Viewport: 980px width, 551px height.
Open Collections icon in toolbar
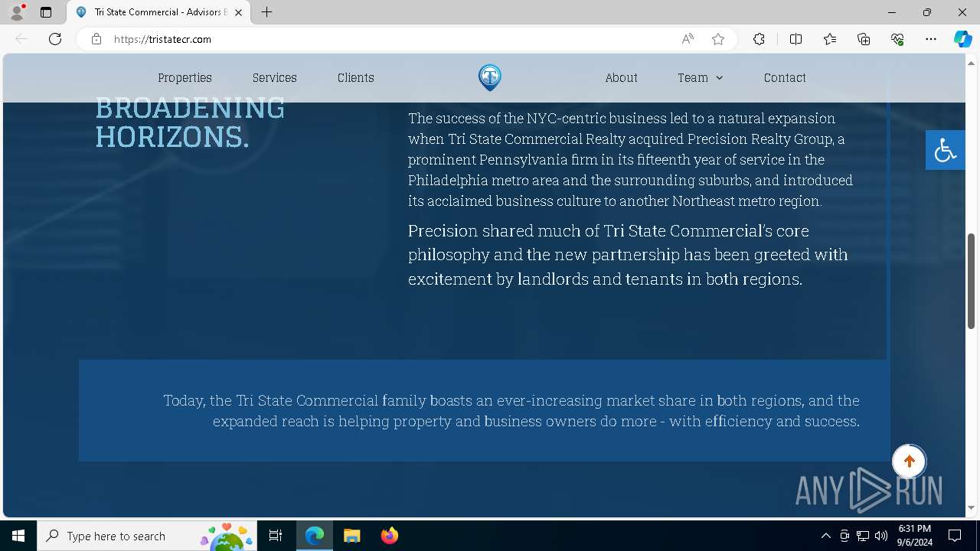click(864, 39)
